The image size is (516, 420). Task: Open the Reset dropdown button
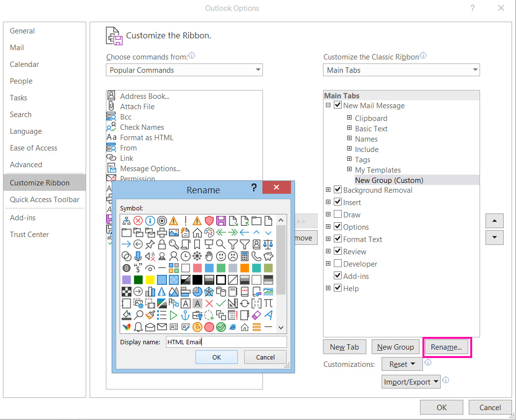coord(402,364)
